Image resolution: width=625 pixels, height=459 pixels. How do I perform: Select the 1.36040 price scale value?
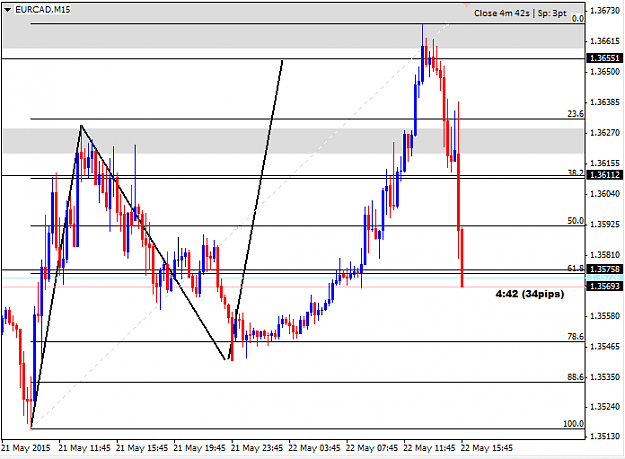[x=605, y=194]
